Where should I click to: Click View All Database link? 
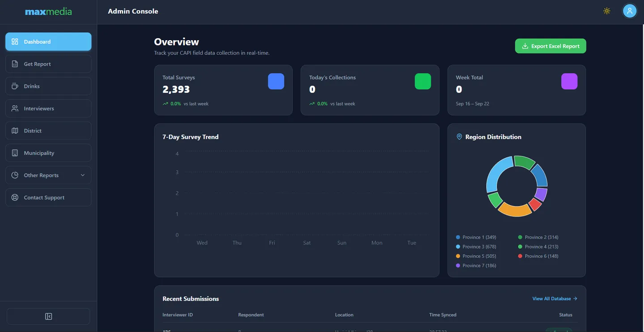click(x=555, y=298)
